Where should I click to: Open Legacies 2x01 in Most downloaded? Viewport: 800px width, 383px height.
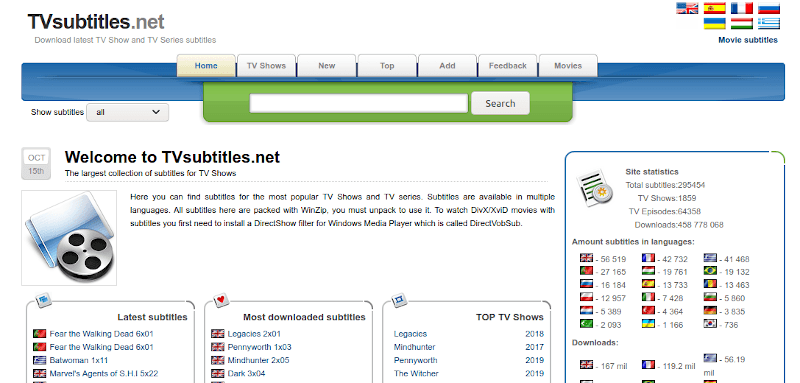click(254, 334)
